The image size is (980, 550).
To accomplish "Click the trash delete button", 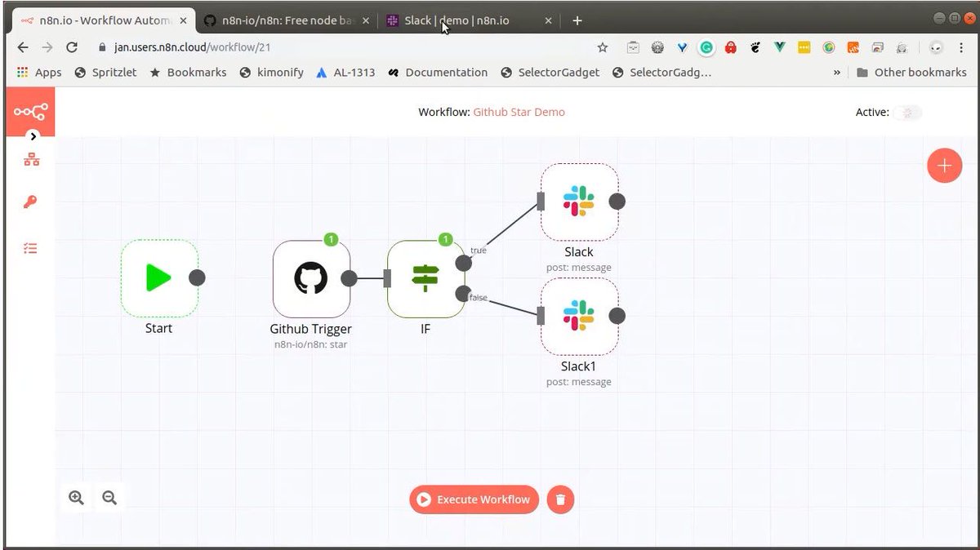I will click(560, 499).
